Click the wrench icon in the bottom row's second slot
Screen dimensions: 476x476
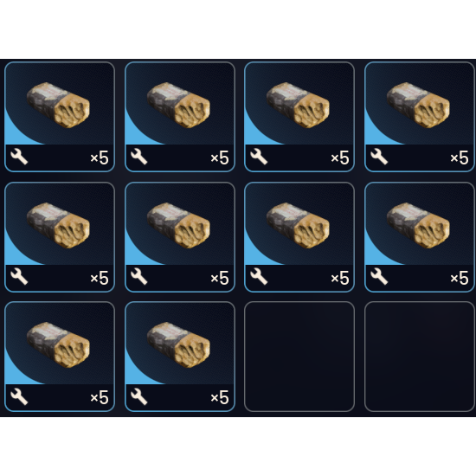[x=139, y=396]
